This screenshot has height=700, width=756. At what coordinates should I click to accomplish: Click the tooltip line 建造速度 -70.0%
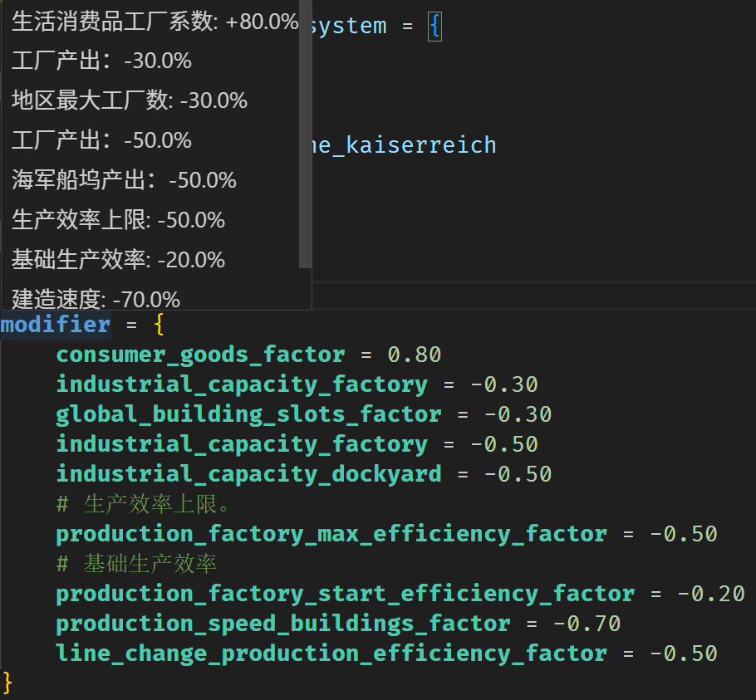(96, 299)
